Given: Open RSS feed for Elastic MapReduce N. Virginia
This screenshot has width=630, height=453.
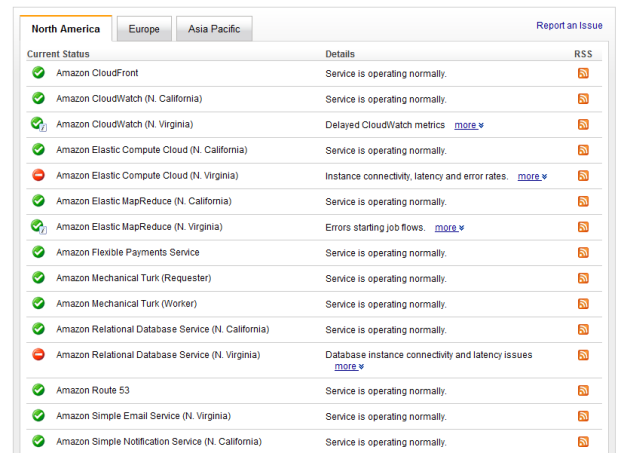Looking at the screenshot, I should 583,227.
